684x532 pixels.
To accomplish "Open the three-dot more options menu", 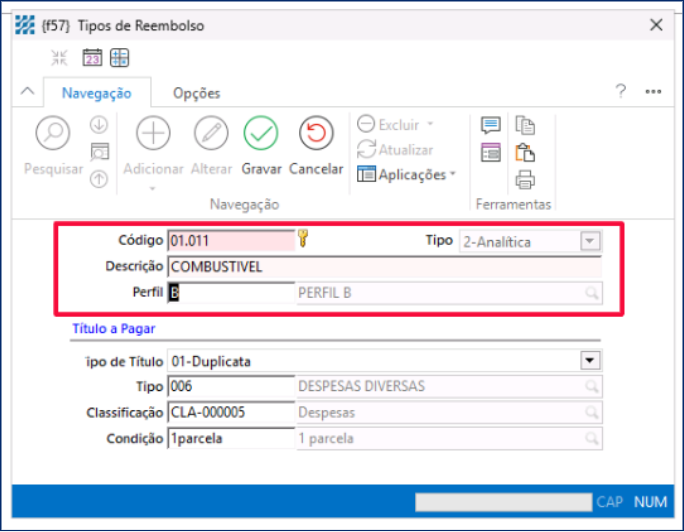I will (653, 91).
